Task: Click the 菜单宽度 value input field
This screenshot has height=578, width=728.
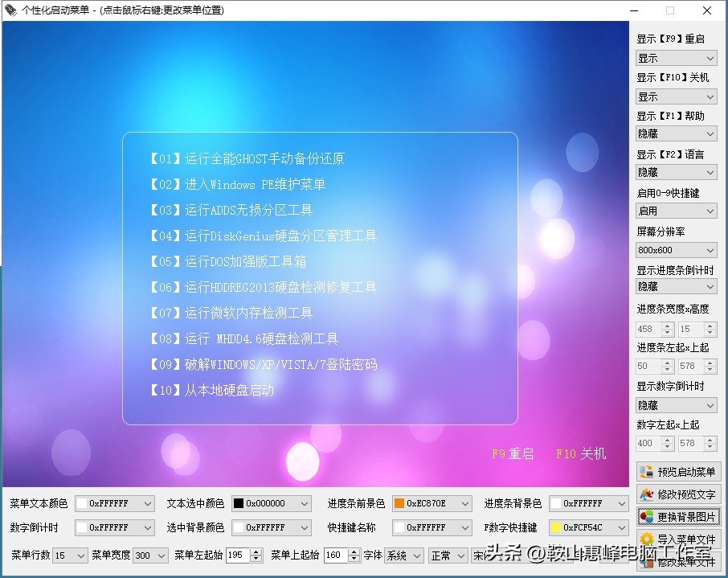Action: point(141,555)
